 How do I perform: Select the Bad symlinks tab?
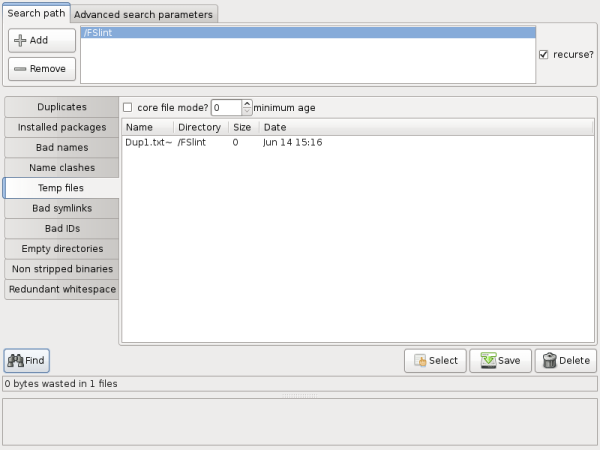pos(62,208)
